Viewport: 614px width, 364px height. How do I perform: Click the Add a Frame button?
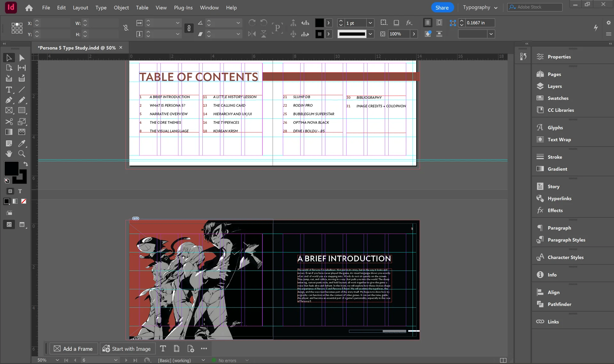73,349
